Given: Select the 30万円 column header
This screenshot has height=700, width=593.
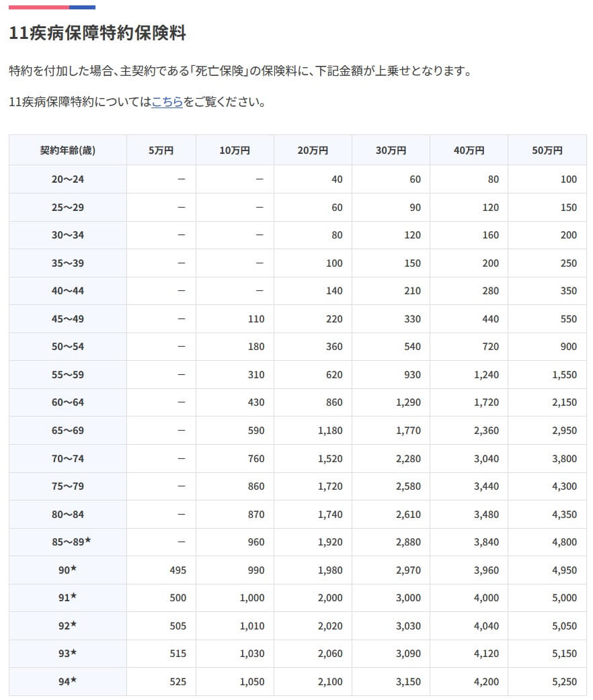Looking at the screenshot, I should [391, 150].
